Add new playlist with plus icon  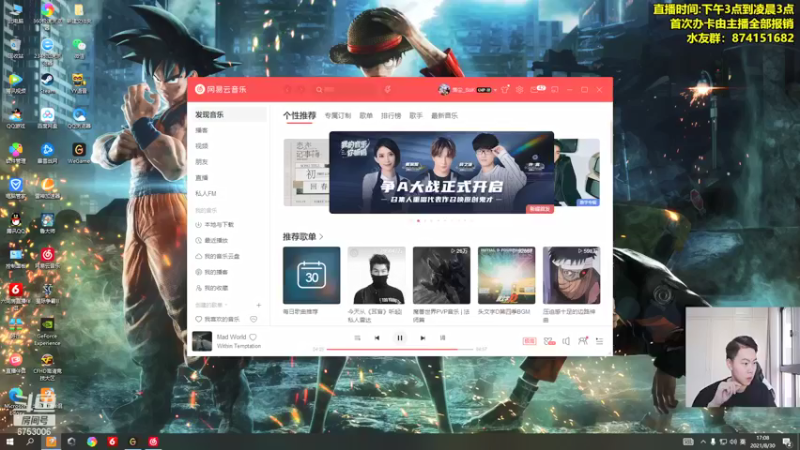tap(259, 305)
